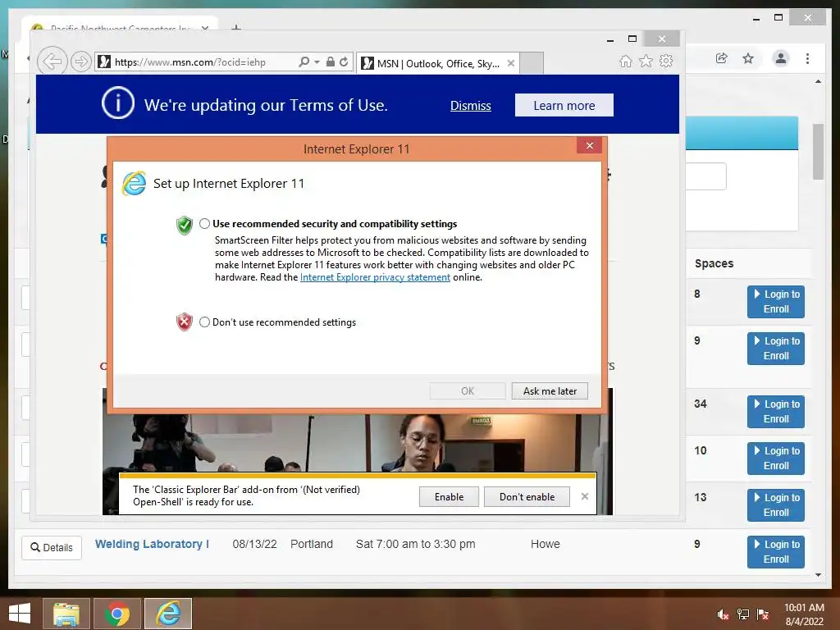The image size is (840, 630).
Task: Click Login to Enroll for Welding Laboratory I
Action: (x=776, y=552)
